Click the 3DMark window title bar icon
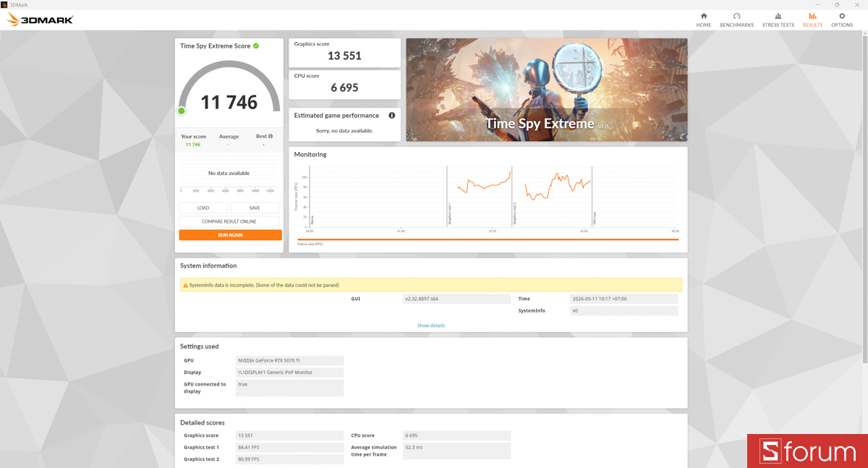The width and height of the screenshot is (868, 468). pyautogui.click(x=4, y=4)
